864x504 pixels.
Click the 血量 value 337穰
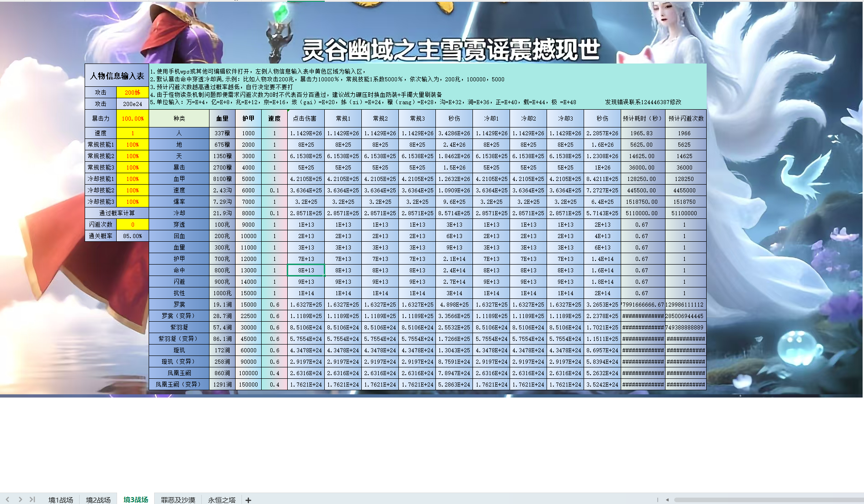(x=222, y=133)
